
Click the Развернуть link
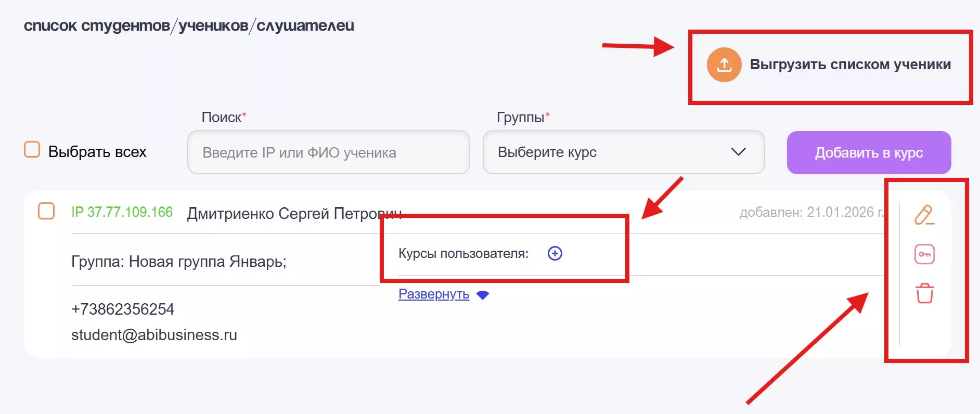tap(434, 294)
